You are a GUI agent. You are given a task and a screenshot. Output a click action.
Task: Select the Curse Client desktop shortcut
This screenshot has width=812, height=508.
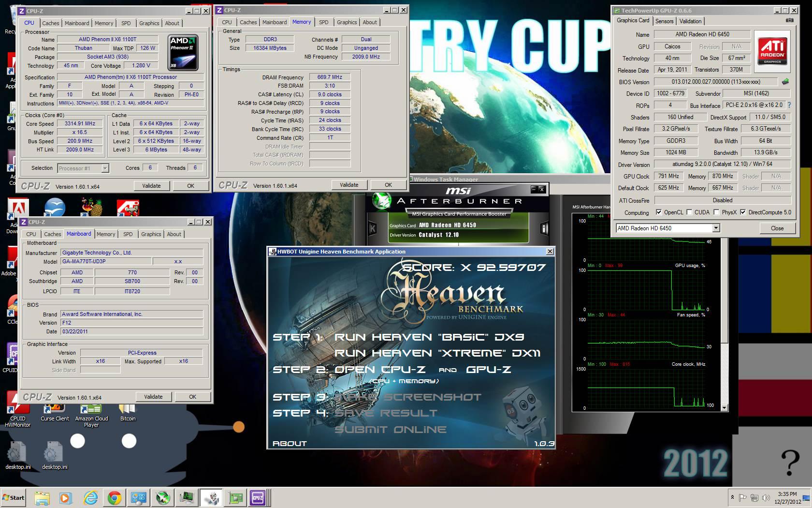(x=55, y=413)
